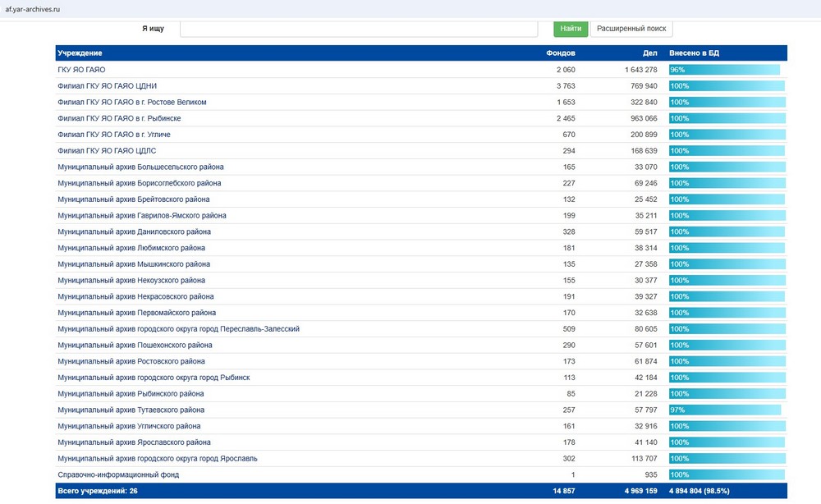This screenshot has width=821, height=504.
Task: Open Муниципальный архив Большесельского района
Action: [x=140, y=167]
